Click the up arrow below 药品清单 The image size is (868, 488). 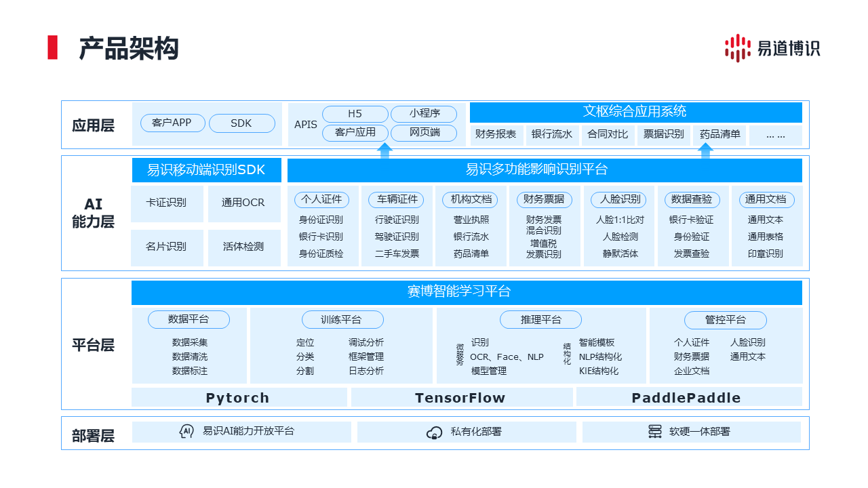pos(706,150)
